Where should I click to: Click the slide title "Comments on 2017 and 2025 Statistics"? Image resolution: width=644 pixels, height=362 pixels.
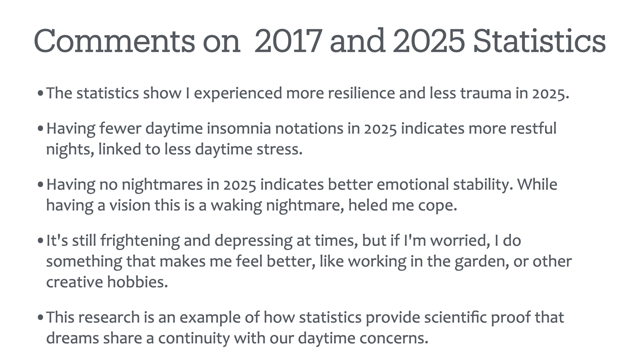pos(320,41)
